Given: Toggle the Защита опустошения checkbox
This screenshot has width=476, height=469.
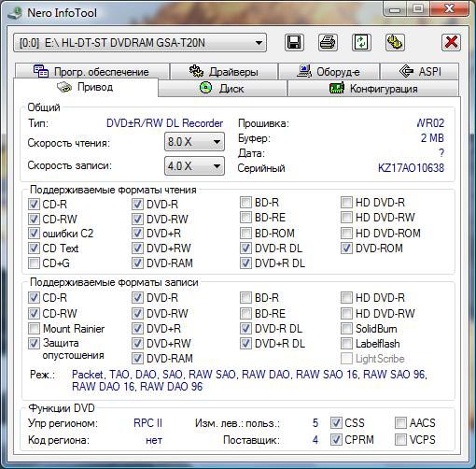Looking at the screenshot, I should (x=34, y=343).
